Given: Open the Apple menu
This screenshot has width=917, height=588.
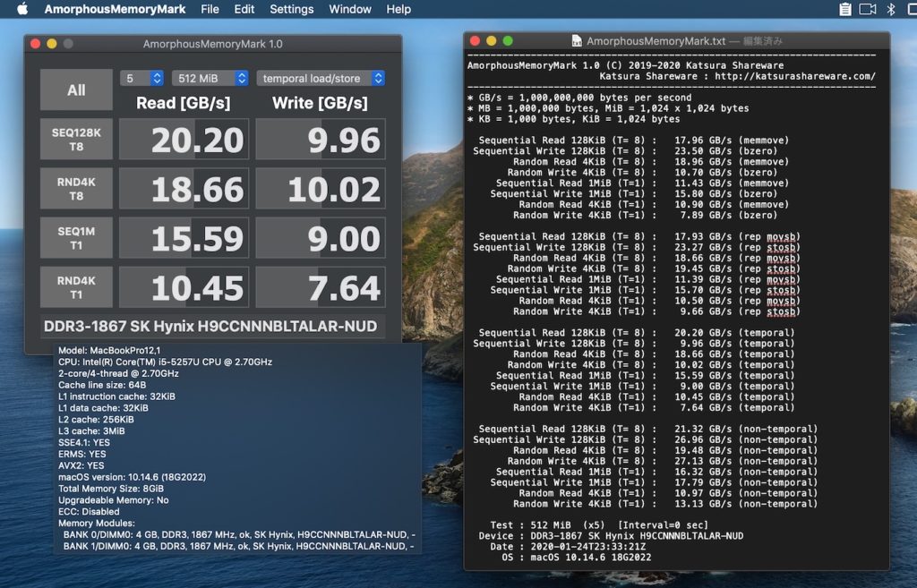Looking at the screenshot, I should coord(22,10).
